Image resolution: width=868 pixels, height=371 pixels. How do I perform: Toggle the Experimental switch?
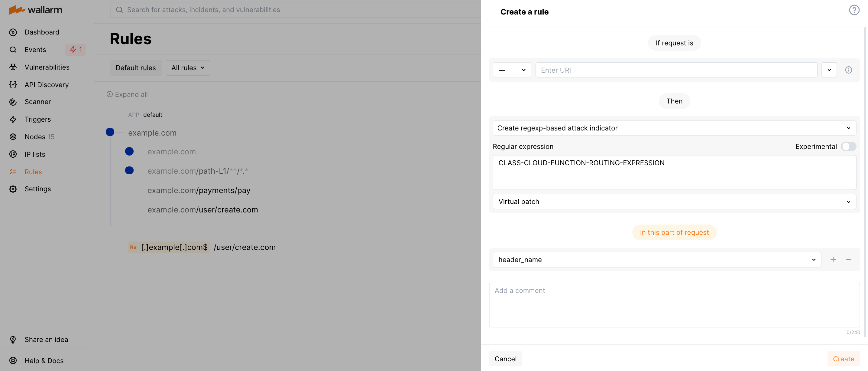848,147
